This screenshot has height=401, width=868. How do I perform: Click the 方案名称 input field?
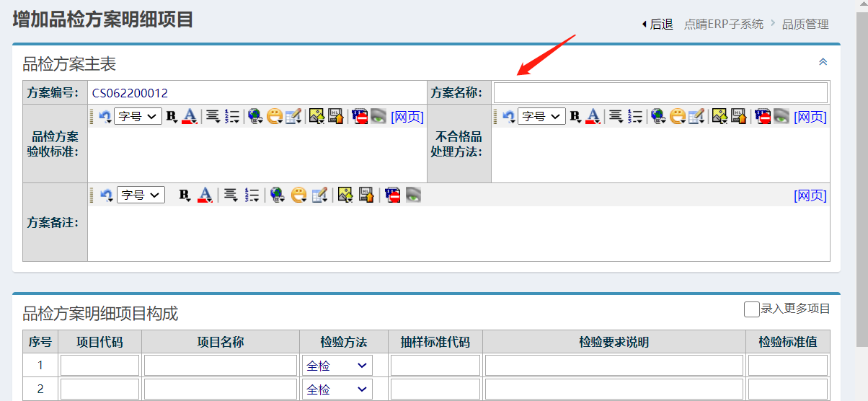pyautogui.click(x=660, y=92)
